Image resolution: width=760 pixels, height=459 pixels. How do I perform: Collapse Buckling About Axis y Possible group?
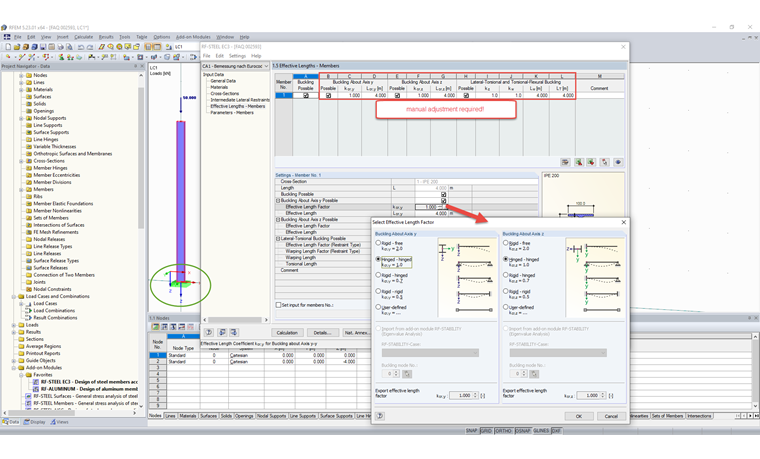(278, 200)
